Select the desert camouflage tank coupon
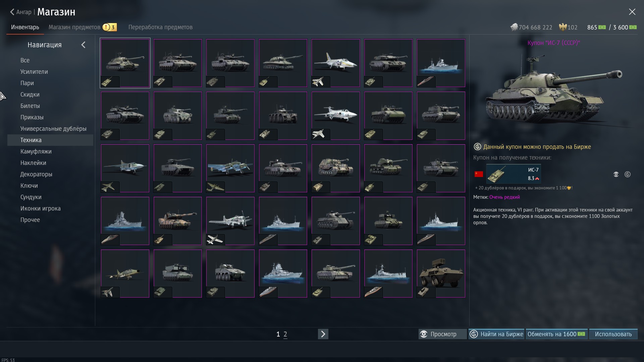This screenshot has height=362, width=644. click(x=178, y=221)
